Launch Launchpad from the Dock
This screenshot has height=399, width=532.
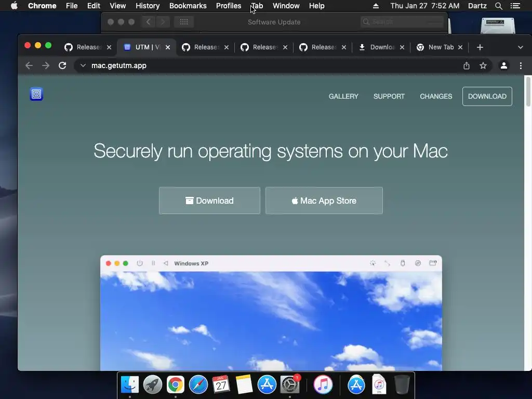coord(153,384)
